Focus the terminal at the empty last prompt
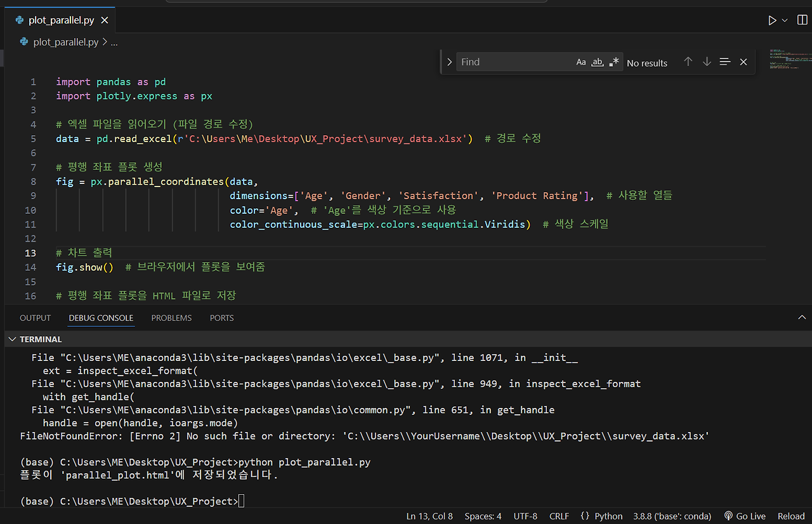Viewport: 812px width, 524px height. pos(242,501)
